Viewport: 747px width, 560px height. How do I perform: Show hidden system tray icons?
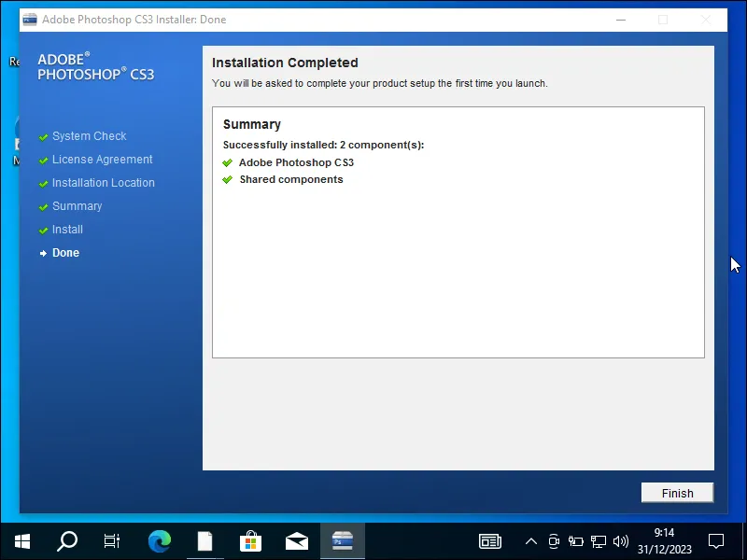[531, 540]
